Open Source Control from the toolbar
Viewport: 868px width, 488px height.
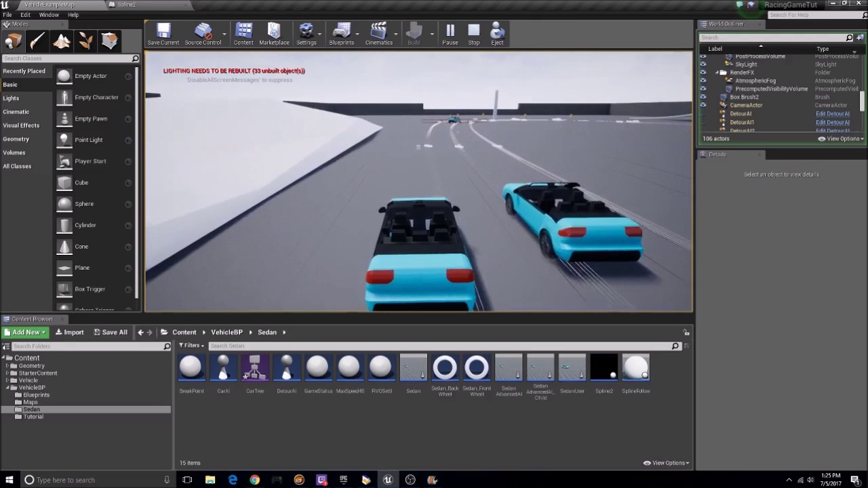(203, 34)
